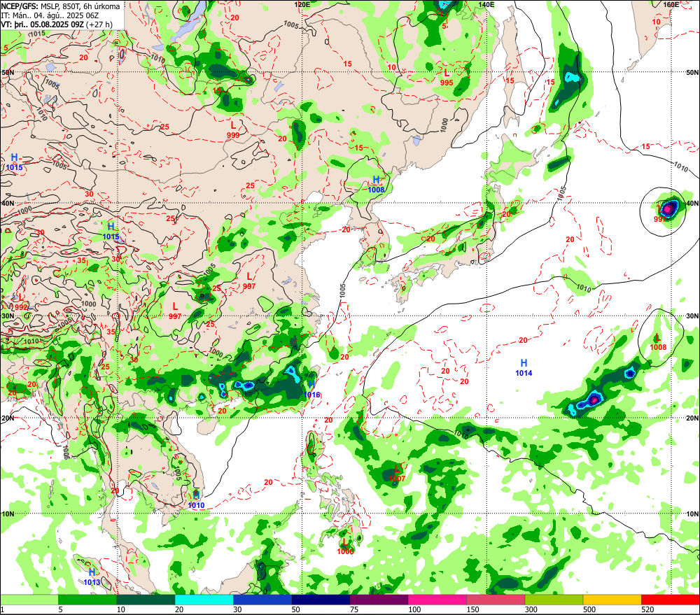Click the L 999 low over Mongolia
This screenshot has height=615, width=700.
pyautogui.click(x=233, y=130)
